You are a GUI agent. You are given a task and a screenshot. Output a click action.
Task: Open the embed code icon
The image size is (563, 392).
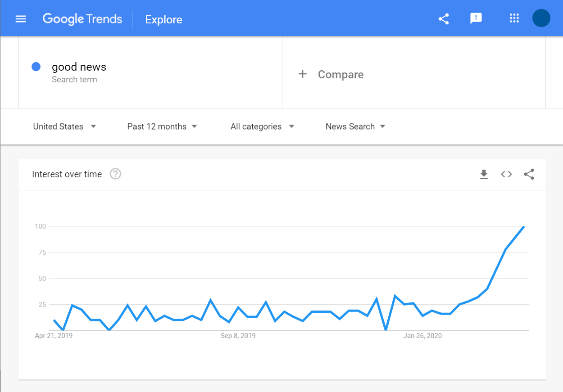pos(507,174)
